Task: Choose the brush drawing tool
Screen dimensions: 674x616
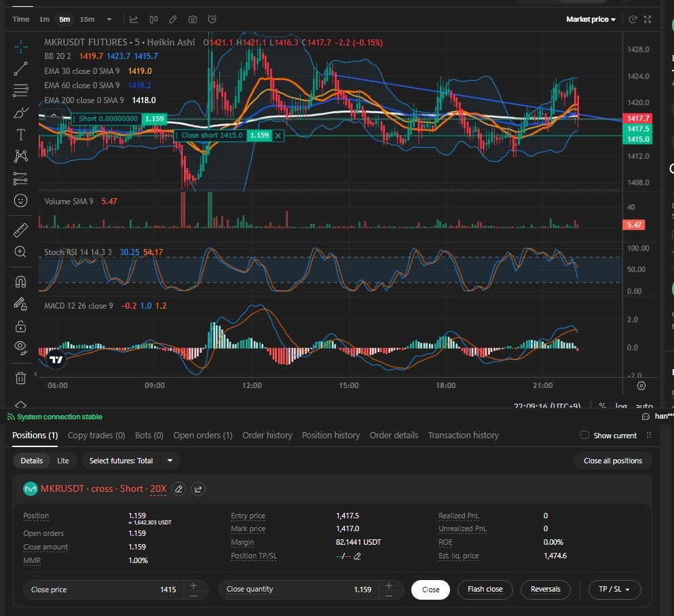Action: (x=20, y=113)
